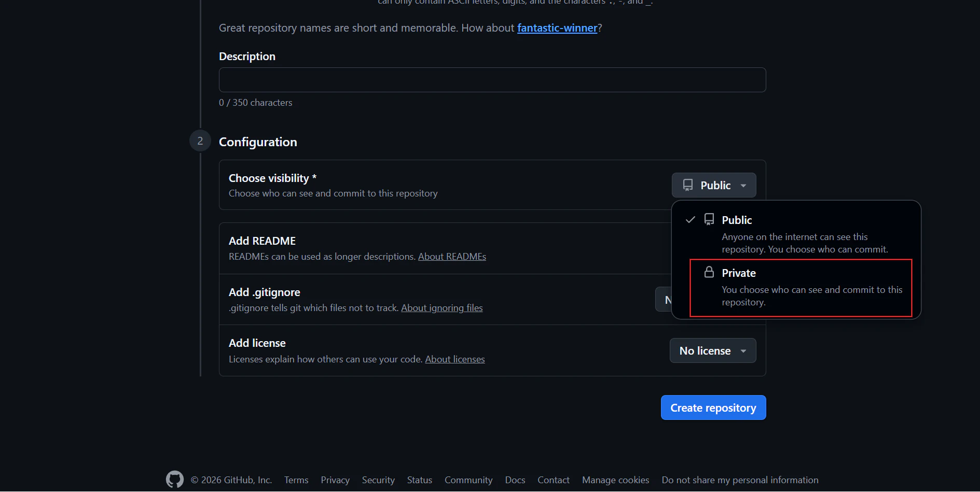Click the lock icon beside Private

709,272
